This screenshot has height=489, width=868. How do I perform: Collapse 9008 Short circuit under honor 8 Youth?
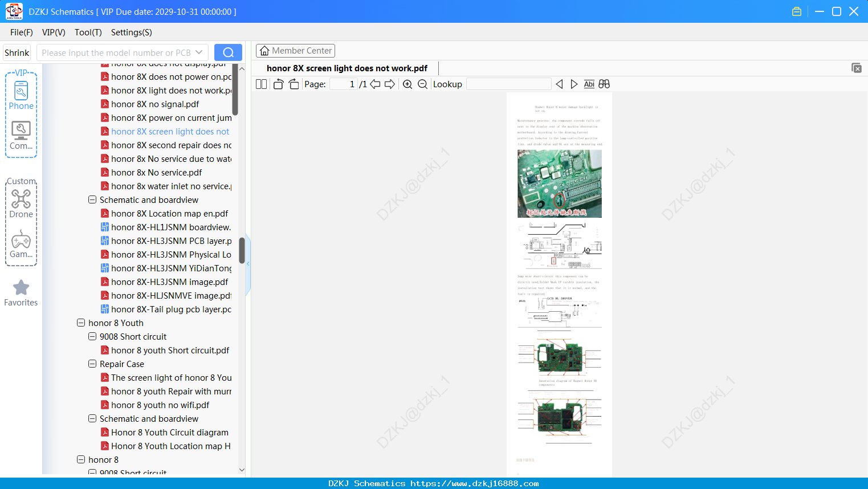(92, 337)
